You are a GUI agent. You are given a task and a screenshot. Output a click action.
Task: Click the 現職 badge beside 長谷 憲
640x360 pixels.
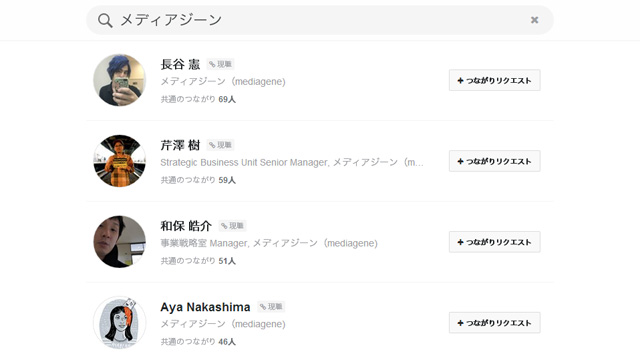220,64
